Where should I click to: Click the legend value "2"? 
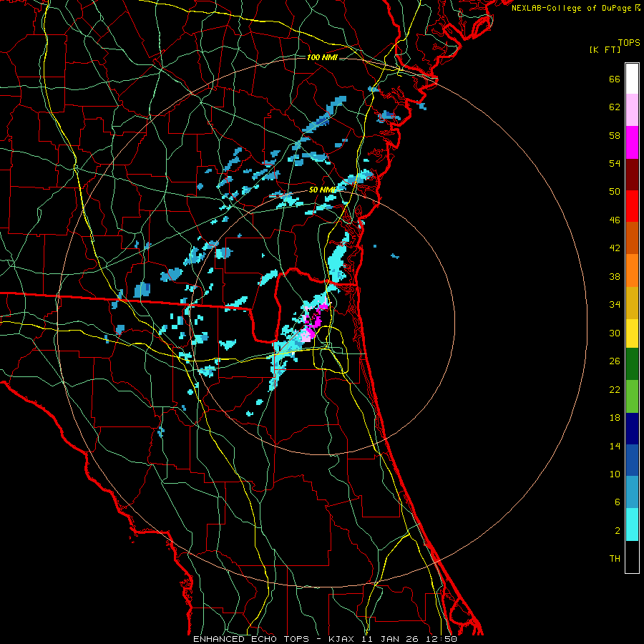point(618,531)
